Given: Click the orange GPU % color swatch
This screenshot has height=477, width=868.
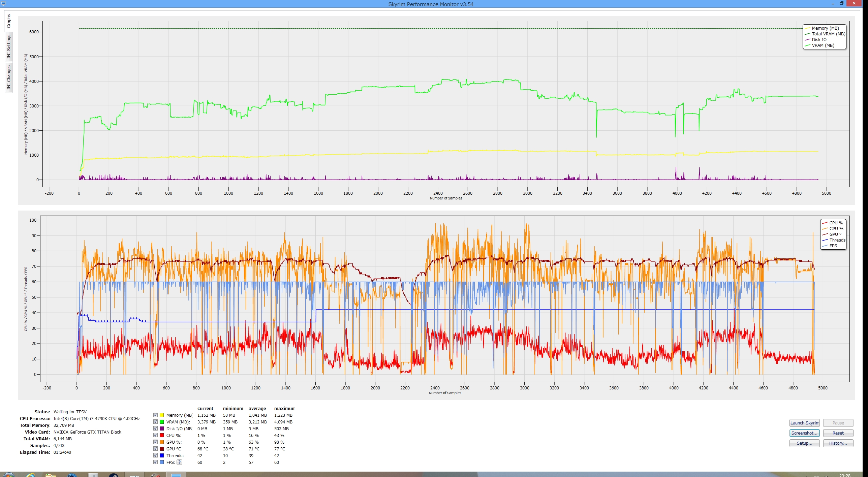Looking at the screenshot, I should coord(162,442).
